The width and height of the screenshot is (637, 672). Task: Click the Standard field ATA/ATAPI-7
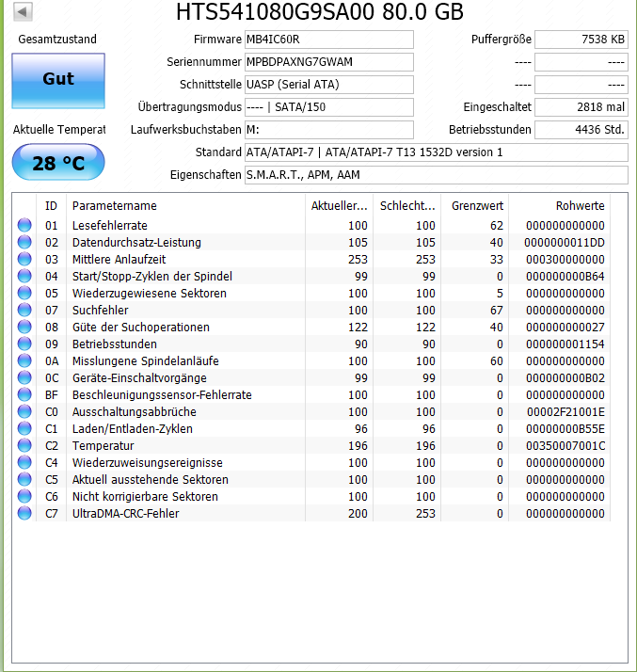pyautogui.click(x=436, y=152)
